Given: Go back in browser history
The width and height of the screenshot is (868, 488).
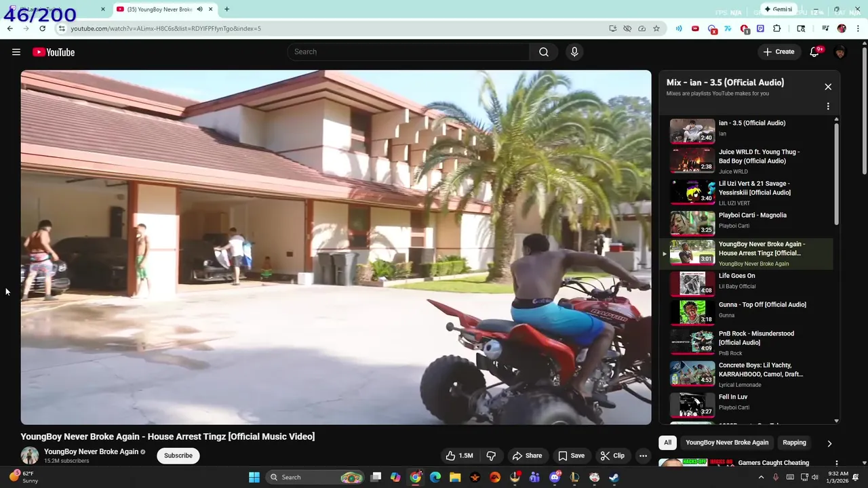Looking at the screenshot, I should tap(9, 28).
